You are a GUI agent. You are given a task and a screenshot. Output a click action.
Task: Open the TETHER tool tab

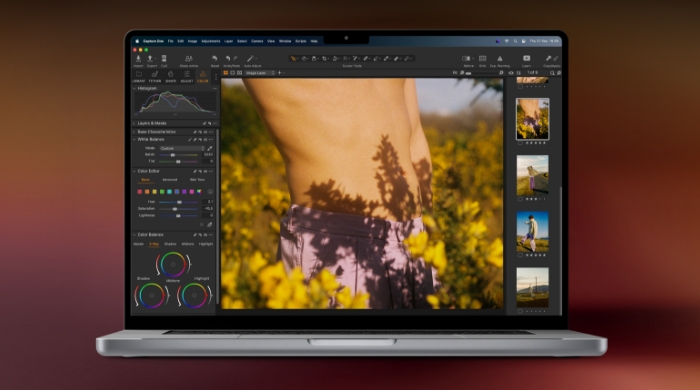[154, 76]
